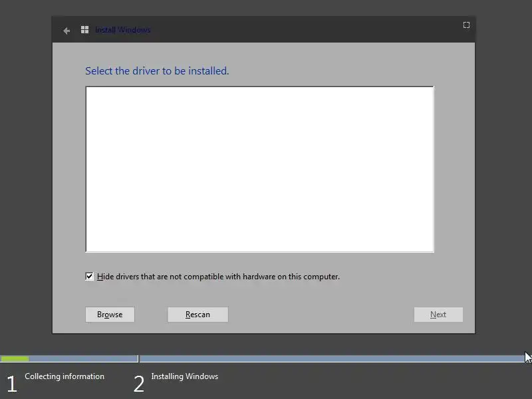Click 'Collecting information' step label
Viewport: 532px width, 399px height.
(x=65, y=376)
